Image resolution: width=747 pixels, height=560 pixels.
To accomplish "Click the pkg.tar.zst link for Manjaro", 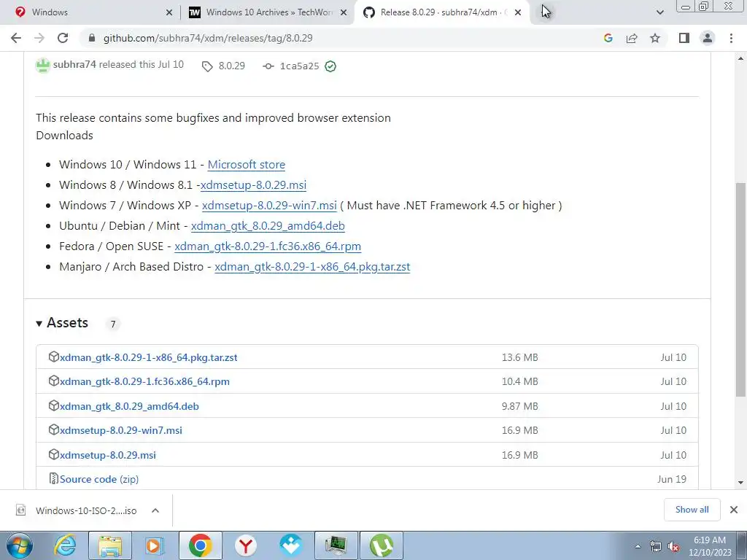I will coord(312,267).
